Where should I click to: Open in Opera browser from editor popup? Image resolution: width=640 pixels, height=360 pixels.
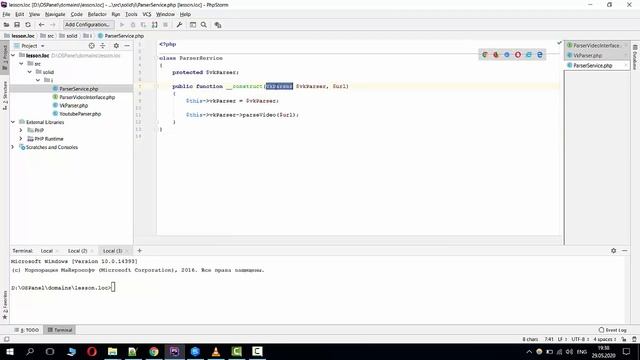(518, 54)
